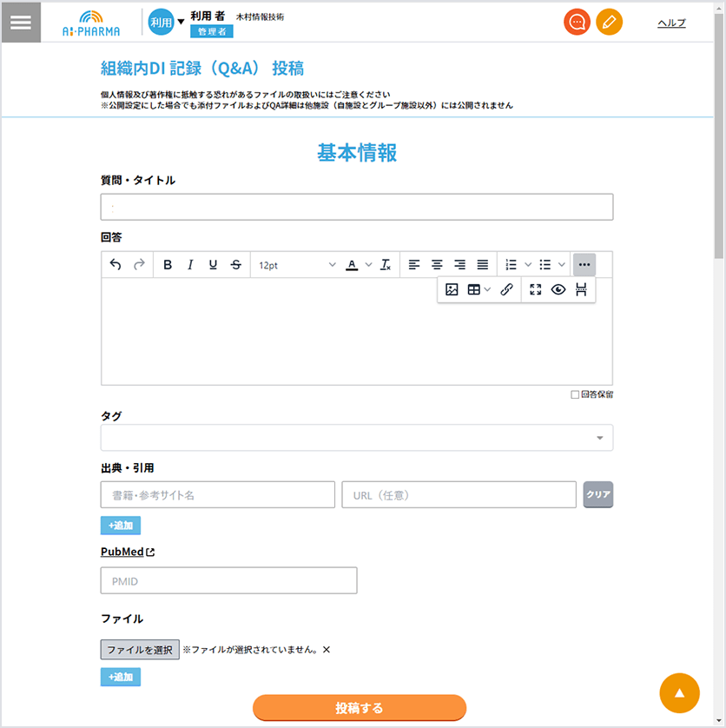
Task: Open the 12pt font size dropdown
Action: [x=300, y=264]
